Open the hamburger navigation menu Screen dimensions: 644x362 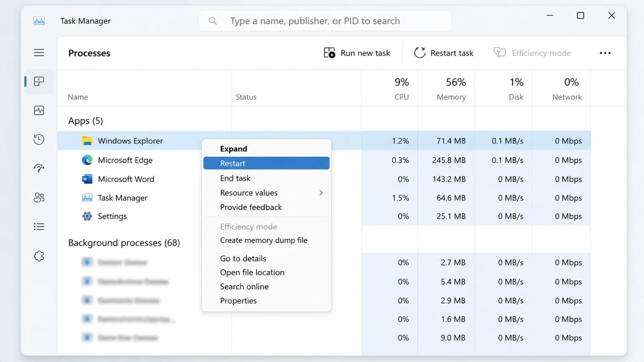click(39, 52)
